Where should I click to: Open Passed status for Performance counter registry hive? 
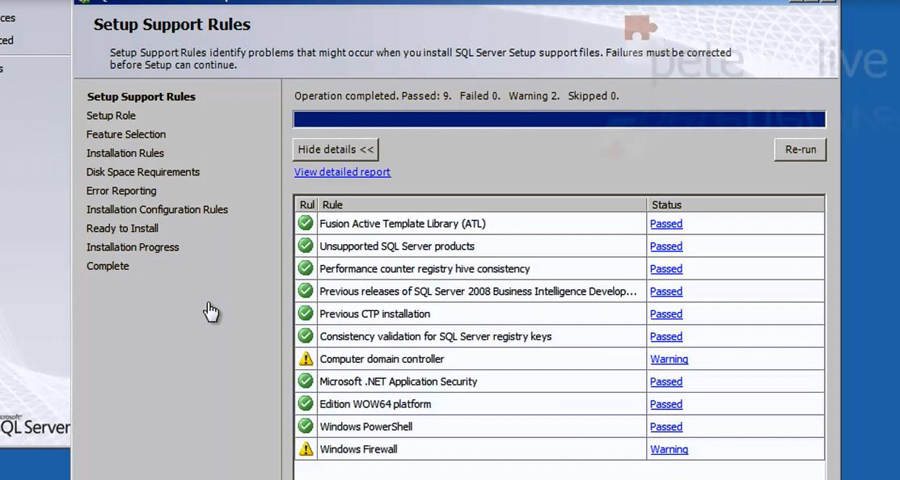pos(666,269)
